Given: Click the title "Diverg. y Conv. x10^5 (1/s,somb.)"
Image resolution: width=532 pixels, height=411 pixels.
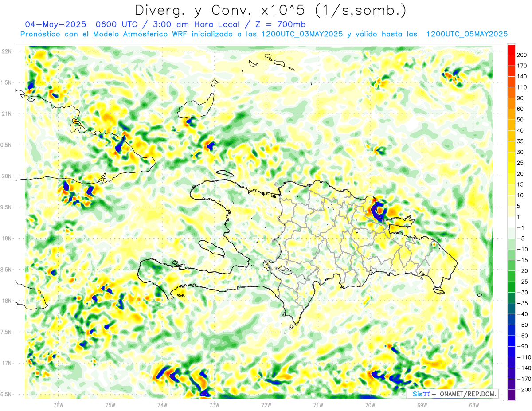Looking at the screenshot, I should point(270,10).
